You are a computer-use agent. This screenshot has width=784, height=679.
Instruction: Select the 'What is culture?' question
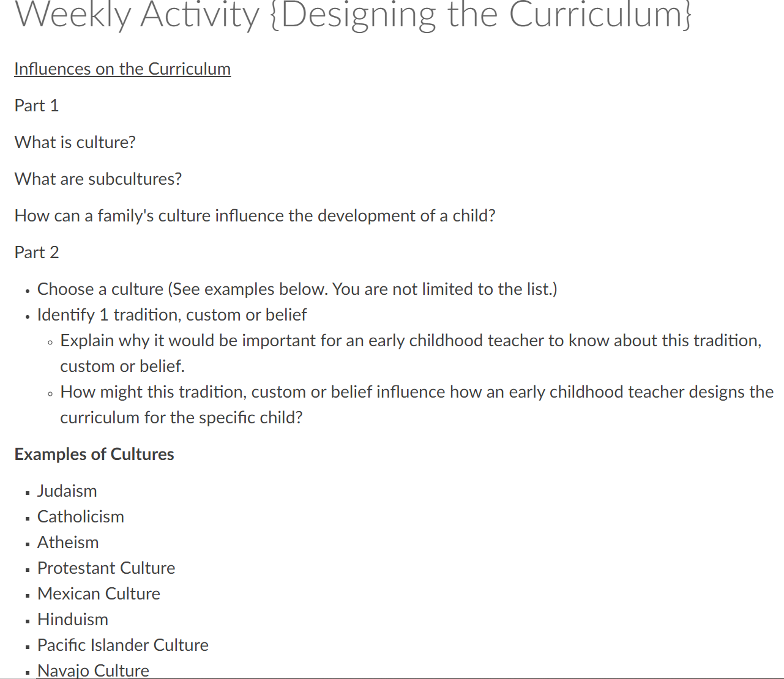75,142
